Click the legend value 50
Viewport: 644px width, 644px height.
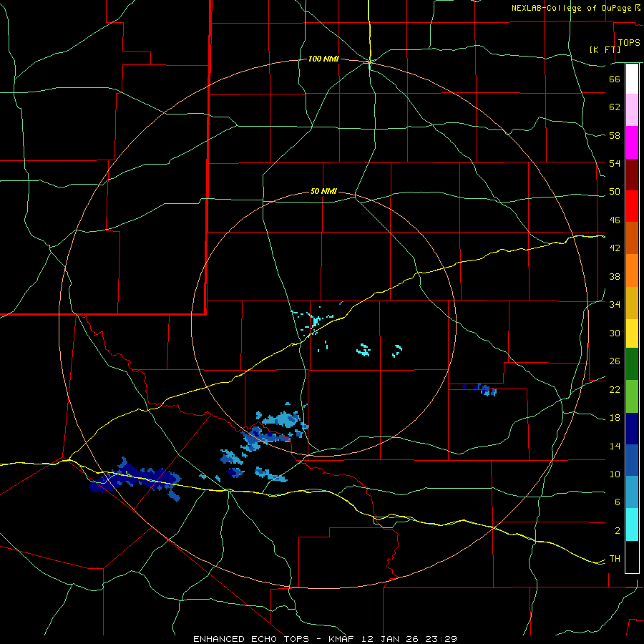(615, 192)
